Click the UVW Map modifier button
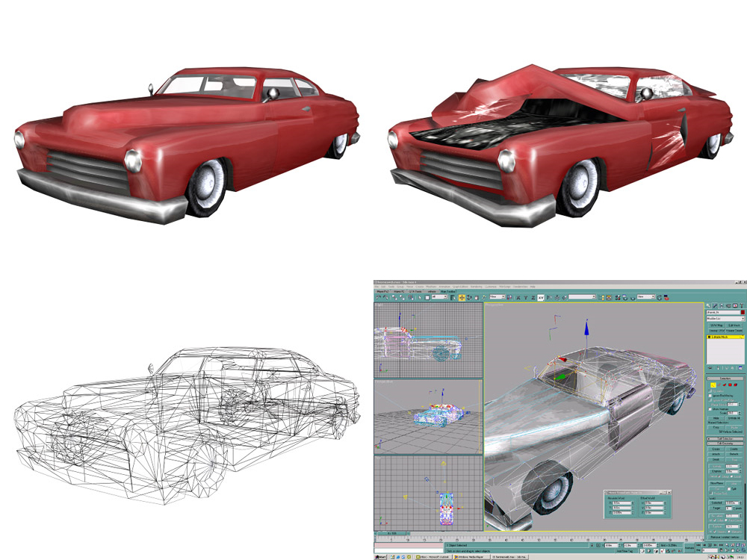The height and width of the screenshot is (560, 747). pos(717,326)
